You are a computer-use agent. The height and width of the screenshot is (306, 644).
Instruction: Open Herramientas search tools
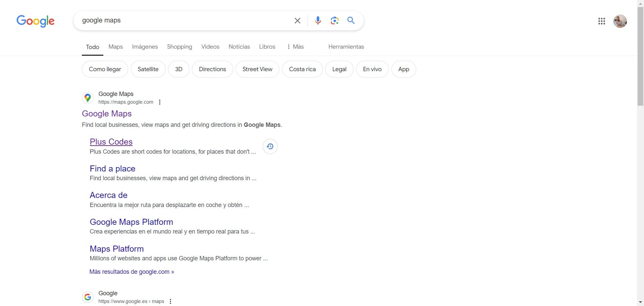[x=346, y=47]
